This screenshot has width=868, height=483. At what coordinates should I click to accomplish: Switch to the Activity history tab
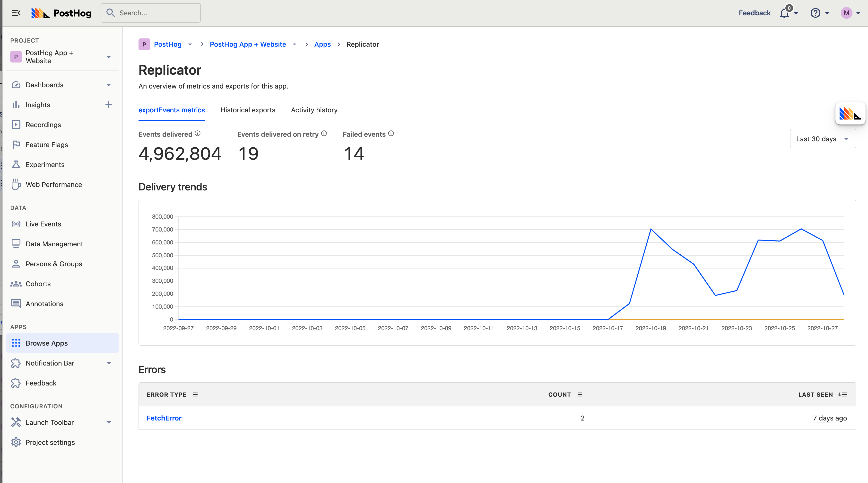(x=314, y=110)
